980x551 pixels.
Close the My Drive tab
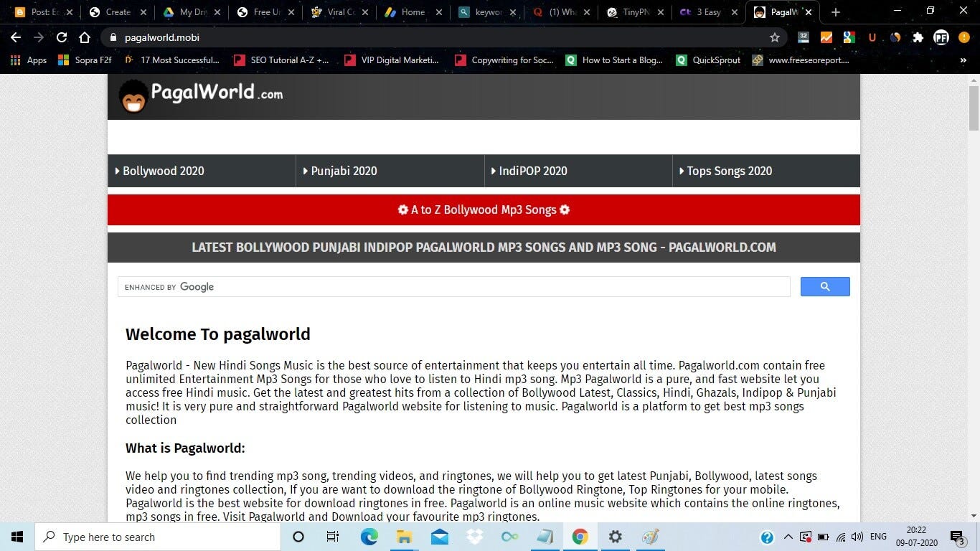point(217,12)
